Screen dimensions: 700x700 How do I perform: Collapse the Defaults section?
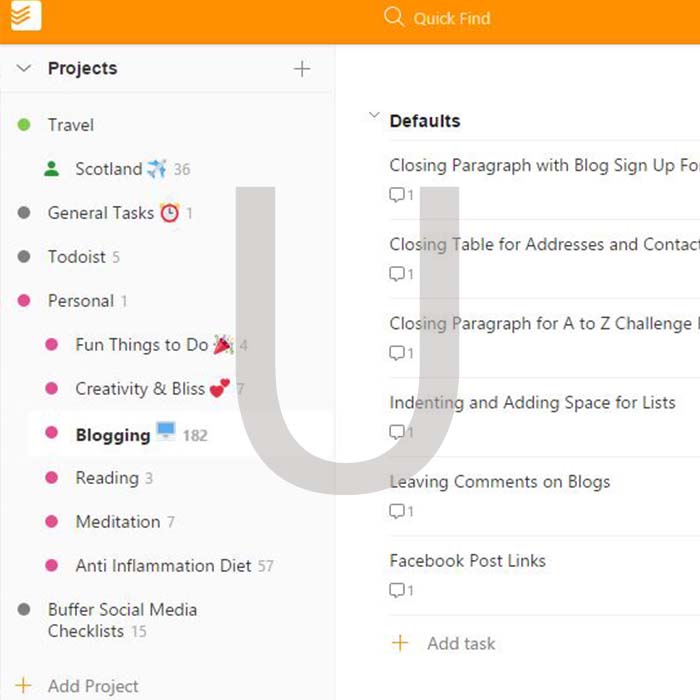point(374,117)
